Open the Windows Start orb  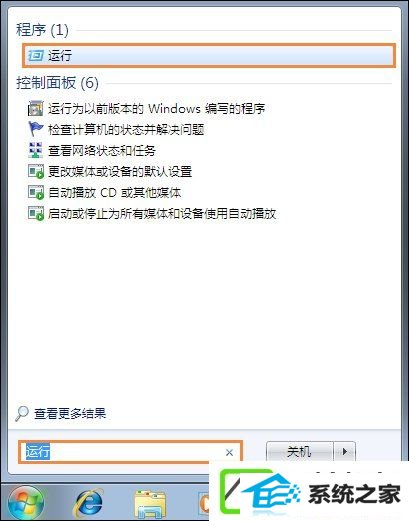pyautogui.click(x=25, y=503)
